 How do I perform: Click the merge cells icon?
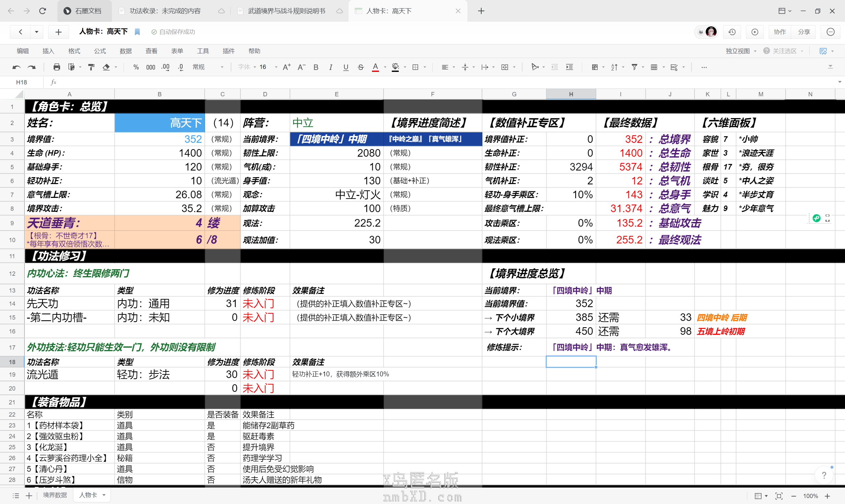tap(505, 67)
